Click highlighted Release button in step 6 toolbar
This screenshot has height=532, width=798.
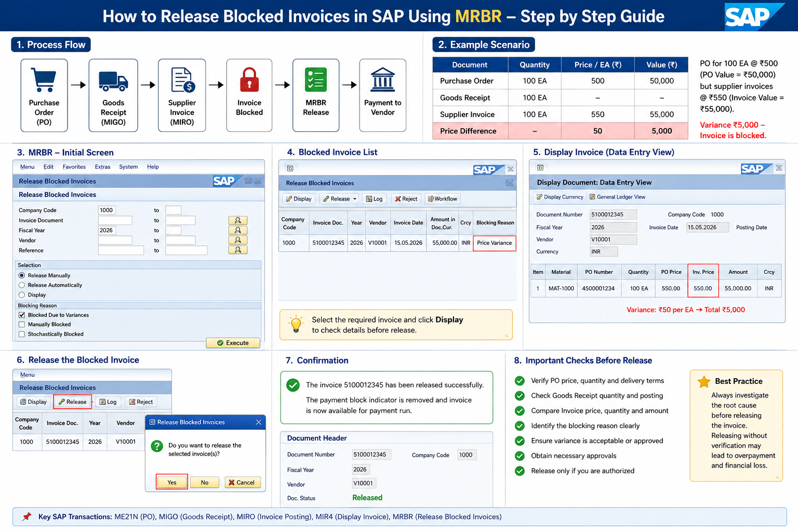73,402
